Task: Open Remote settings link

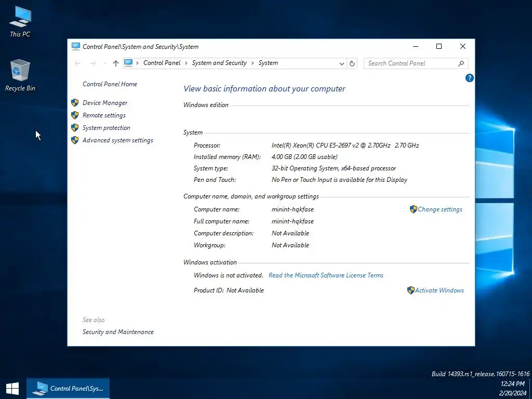Action: (104, 115)
